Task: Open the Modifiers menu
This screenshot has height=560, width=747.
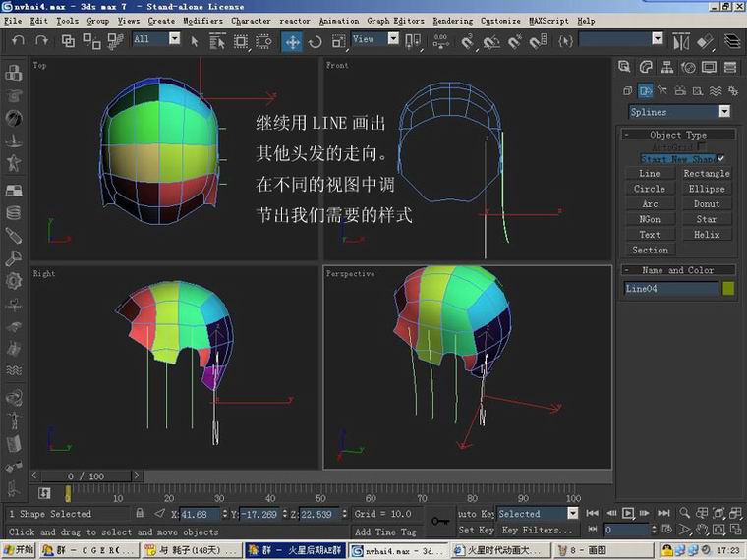Action: tap(202, 21)
